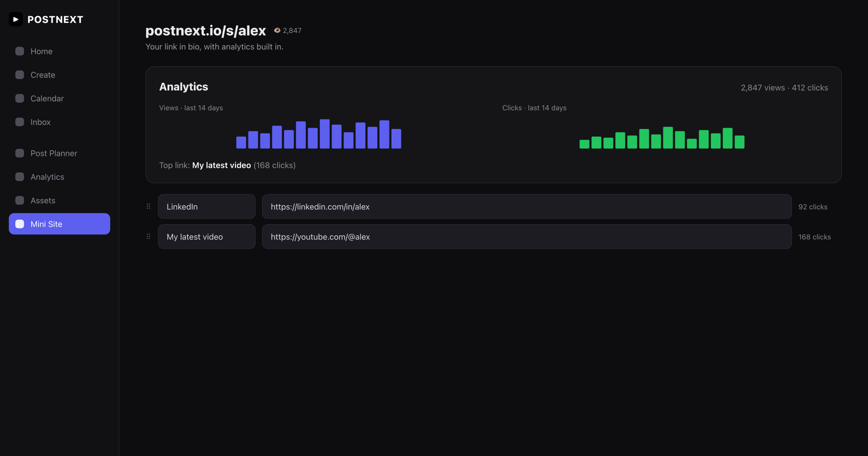
Task: Click the Mini Site sidebar icon
Action: point(20,224)
